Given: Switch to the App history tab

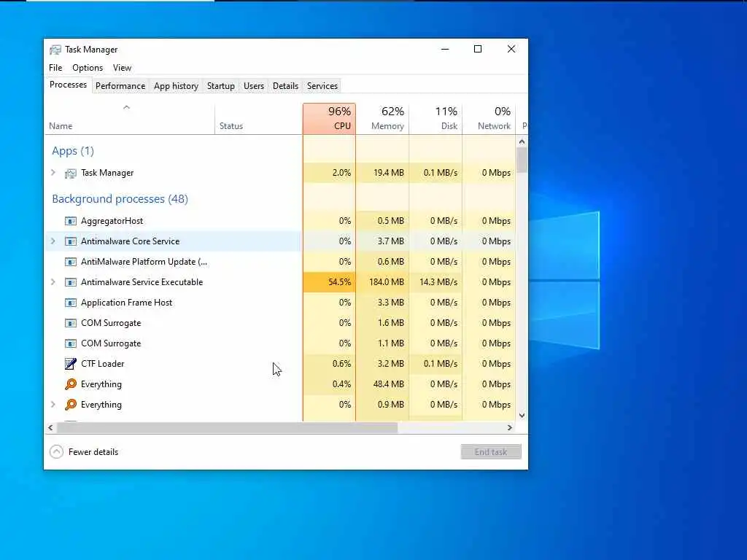Looking at the screenshot, I should (176, 86).
